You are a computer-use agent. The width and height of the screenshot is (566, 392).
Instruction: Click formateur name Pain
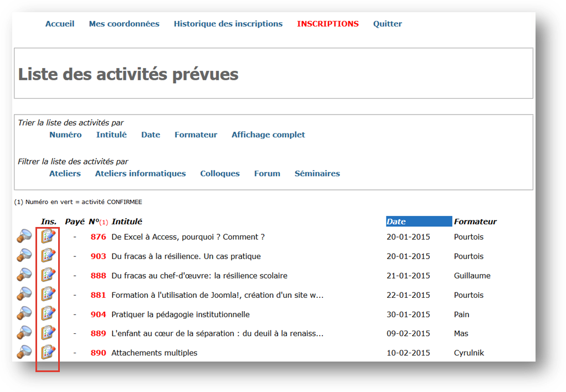pos(461,314)
